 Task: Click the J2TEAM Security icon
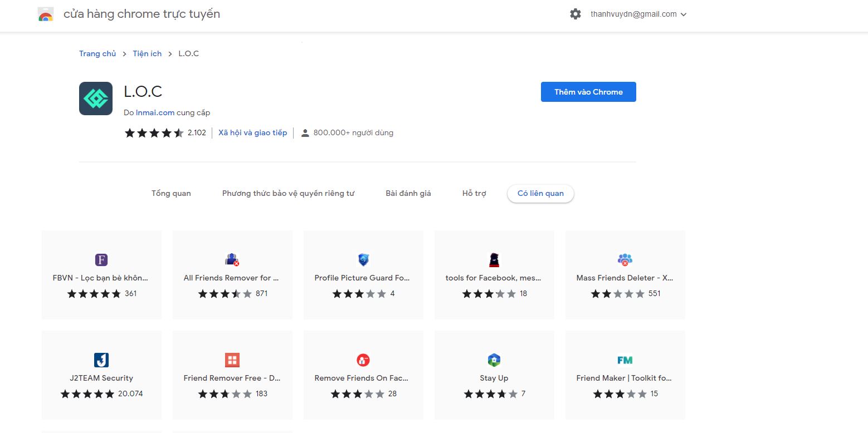pyautogui.click(x=101, y=360)
